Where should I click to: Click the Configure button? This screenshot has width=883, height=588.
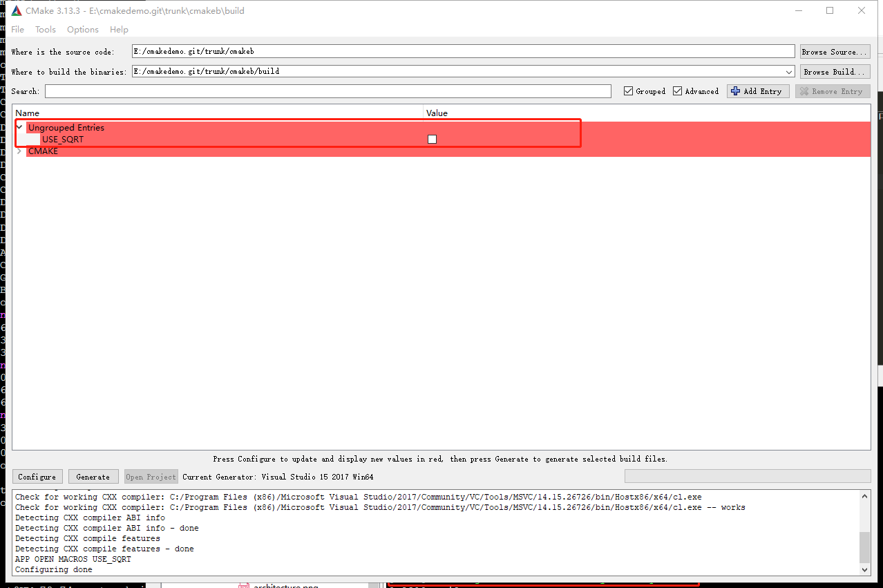click(37, 477)
